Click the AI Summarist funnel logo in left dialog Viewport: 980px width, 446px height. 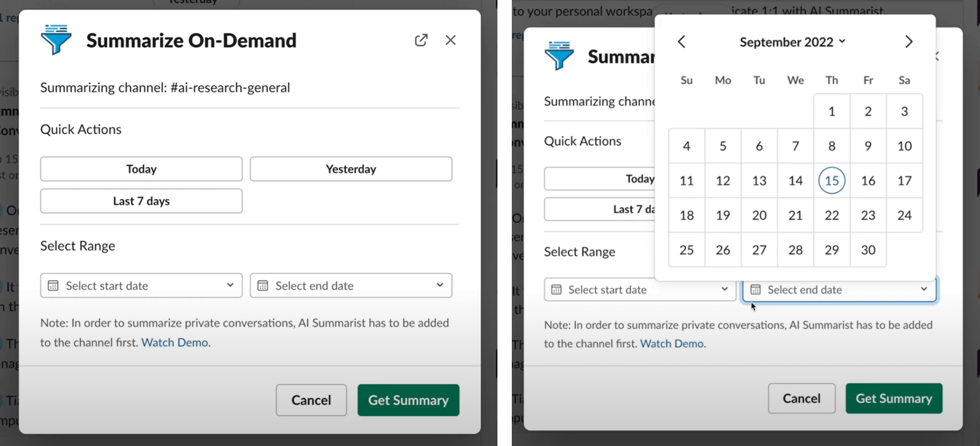tap(57, 39)
